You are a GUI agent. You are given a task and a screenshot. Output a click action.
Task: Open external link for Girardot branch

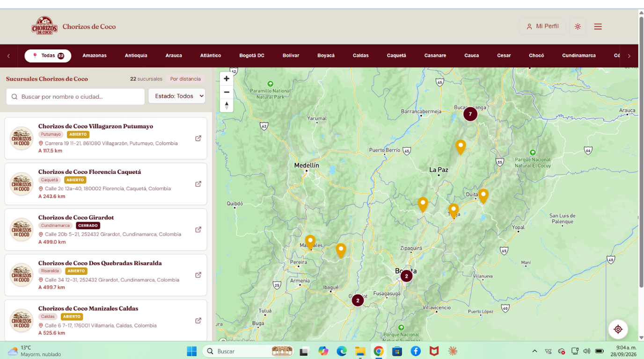[x=198, y=230]
